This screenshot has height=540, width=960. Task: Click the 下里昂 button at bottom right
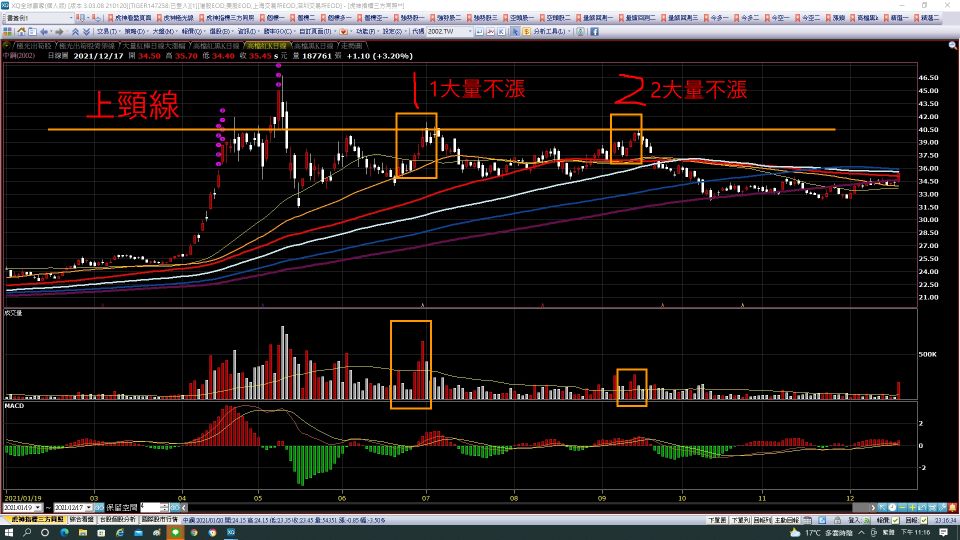pos(717,520)
